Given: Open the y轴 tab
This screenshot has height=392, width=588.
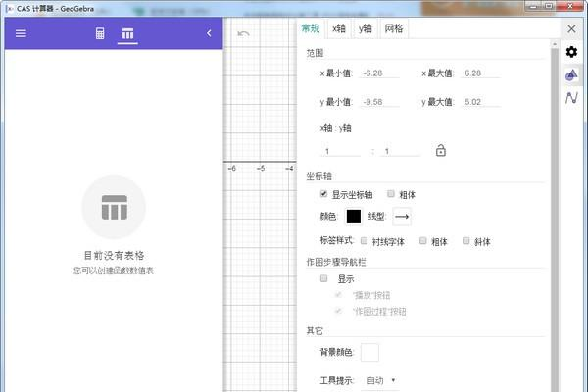Looking at the screenshot, I should click(365, 28).
